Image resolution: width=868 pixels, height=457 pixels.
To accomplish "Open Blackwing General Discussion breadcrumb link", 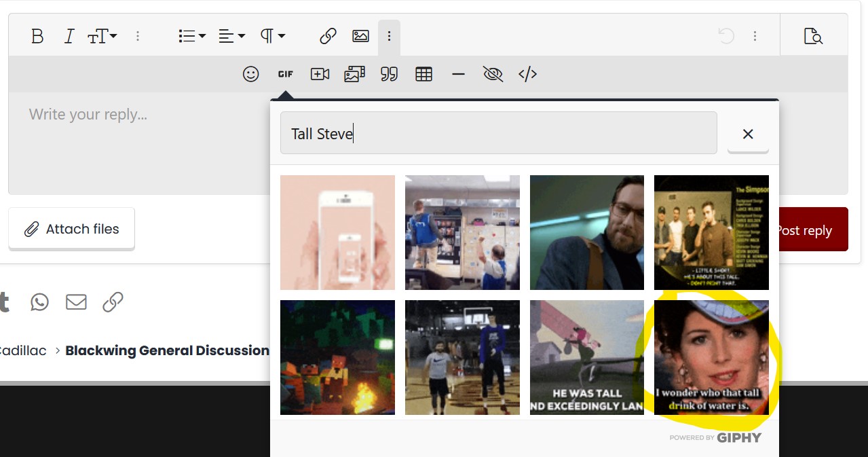I will click(167, 351).
